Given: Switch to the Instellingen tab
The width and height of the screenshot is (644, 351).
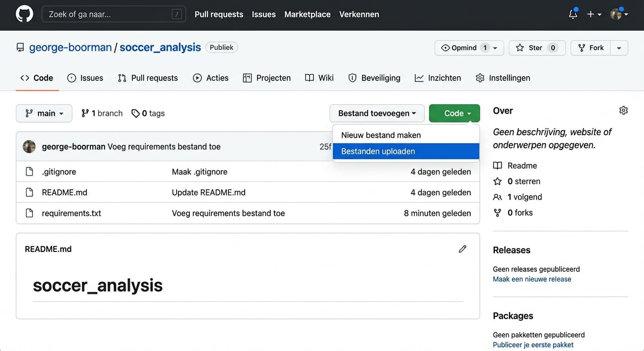Looking at the screenshot, I should tap(503, 78).
